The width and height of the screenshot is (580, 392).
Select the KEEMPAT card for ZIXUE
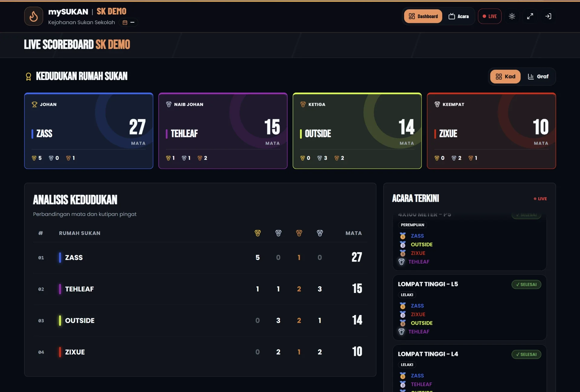tap(491, 131)
